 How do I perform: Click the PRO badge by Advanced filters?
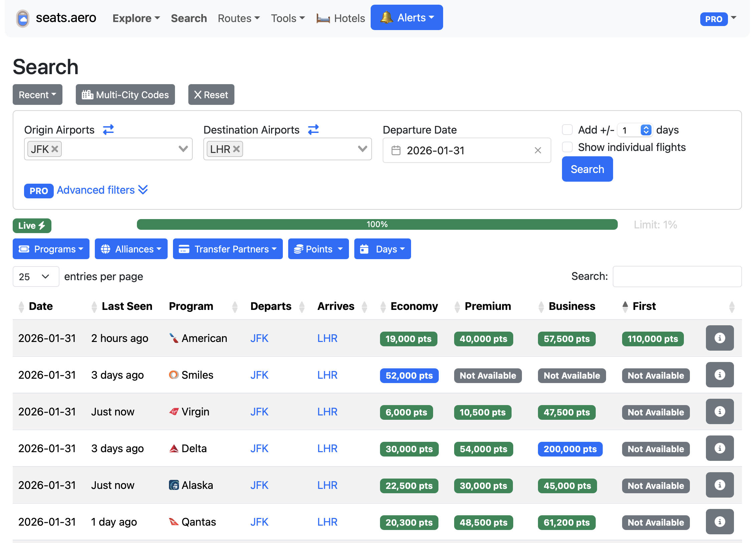pos(39,191)
